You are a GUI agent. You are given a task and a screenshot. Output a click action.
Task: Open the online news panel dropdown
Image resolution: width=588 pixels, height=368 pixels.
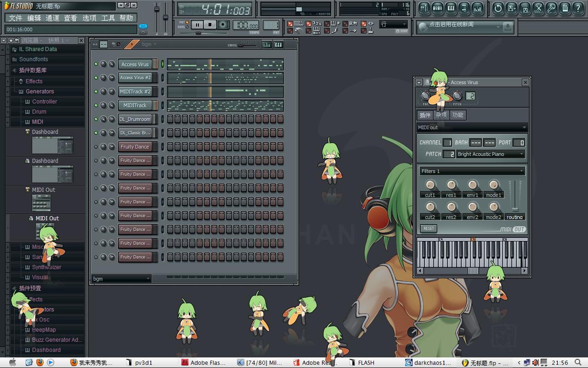click(x=498, y=28)
